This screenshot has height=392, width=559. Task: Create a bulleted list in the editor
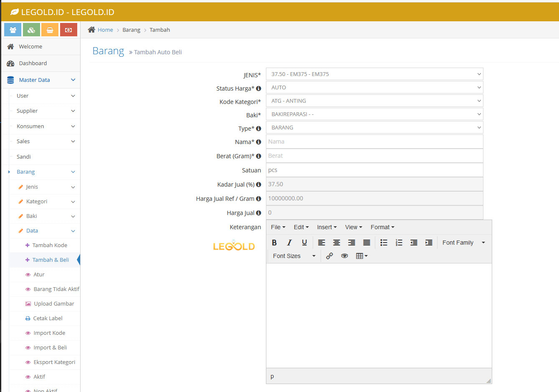pos(384,242)
